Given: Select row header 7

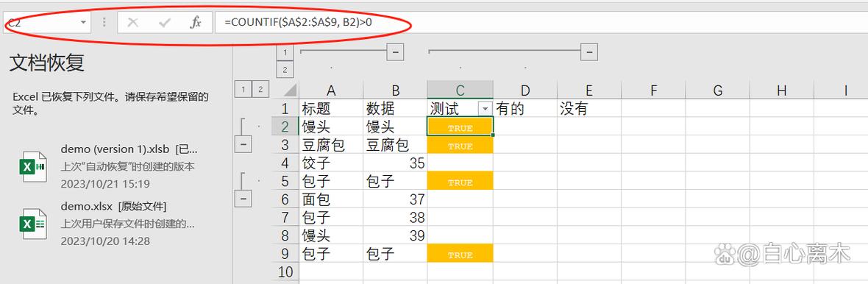Looking at the screenshot, I should (285, 217).
